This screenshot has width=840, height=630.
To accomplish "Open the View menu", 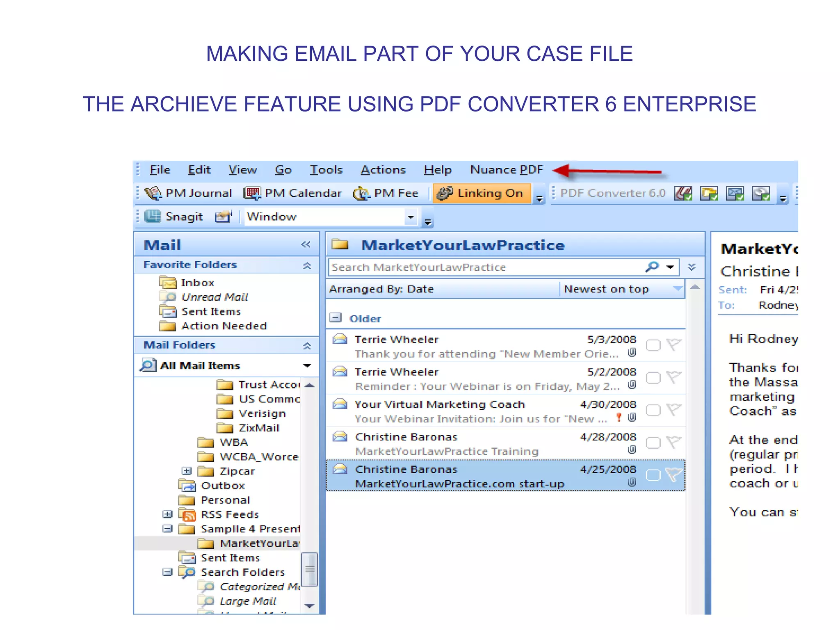I will 242,170.
